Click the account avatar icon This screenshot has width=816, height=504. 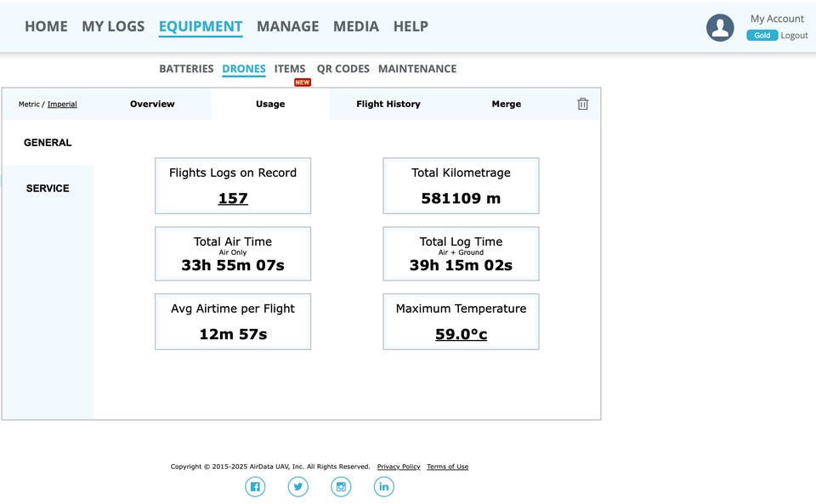[x=720, y=27]
